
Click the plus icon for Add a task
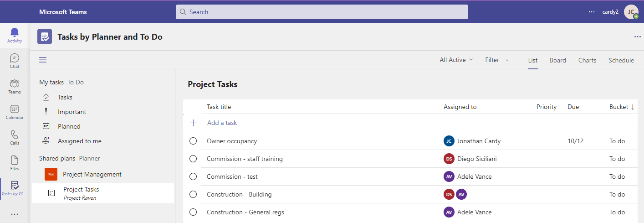[x=193, y=123]
